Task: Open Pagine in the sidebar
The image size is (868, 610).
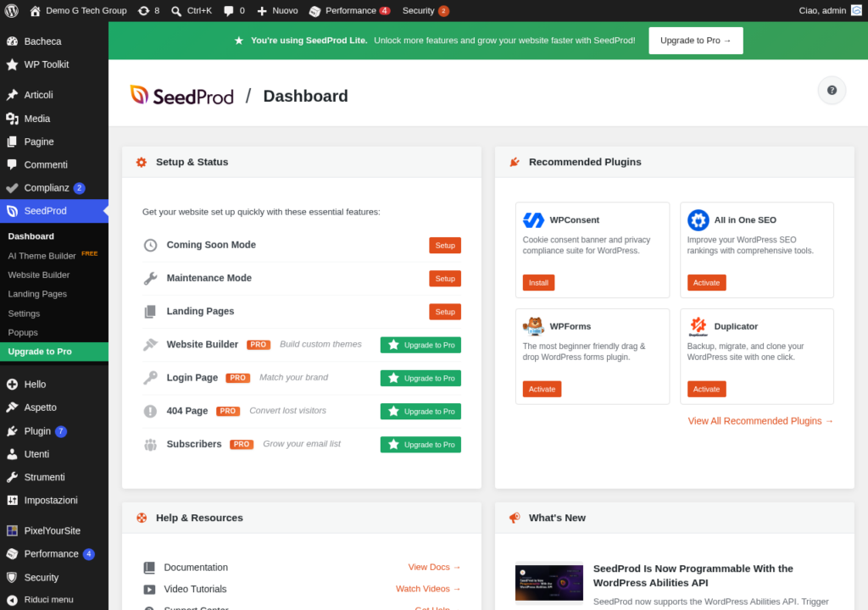Action: click(54, 141)
